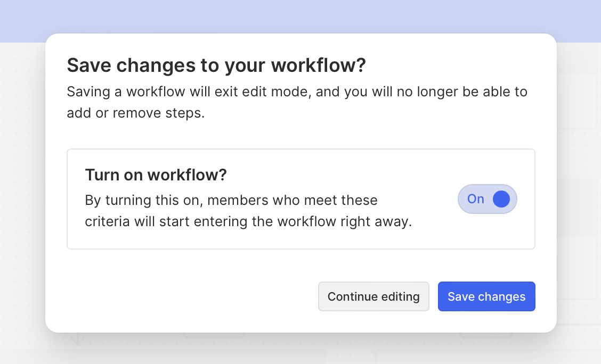Viewport: 601px width, 364px height.
Task: Turn off the workflow On switch
Action: coord(487,199)
